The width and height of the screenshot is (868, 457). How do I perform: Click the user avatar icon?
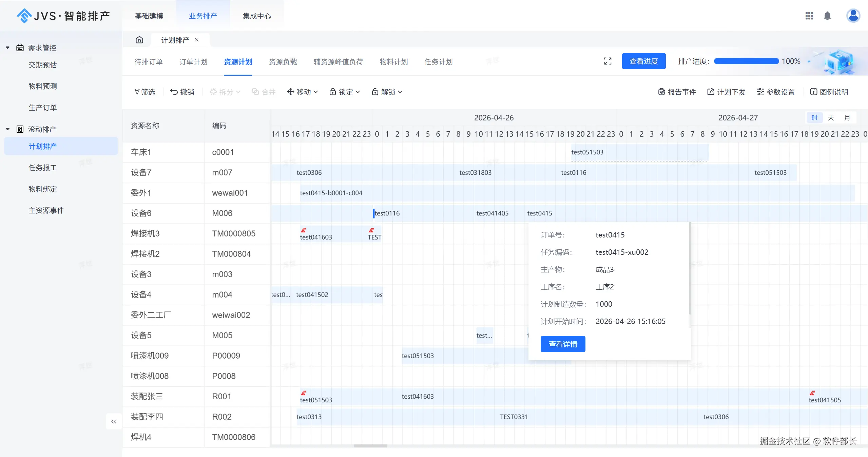[853, 16]
